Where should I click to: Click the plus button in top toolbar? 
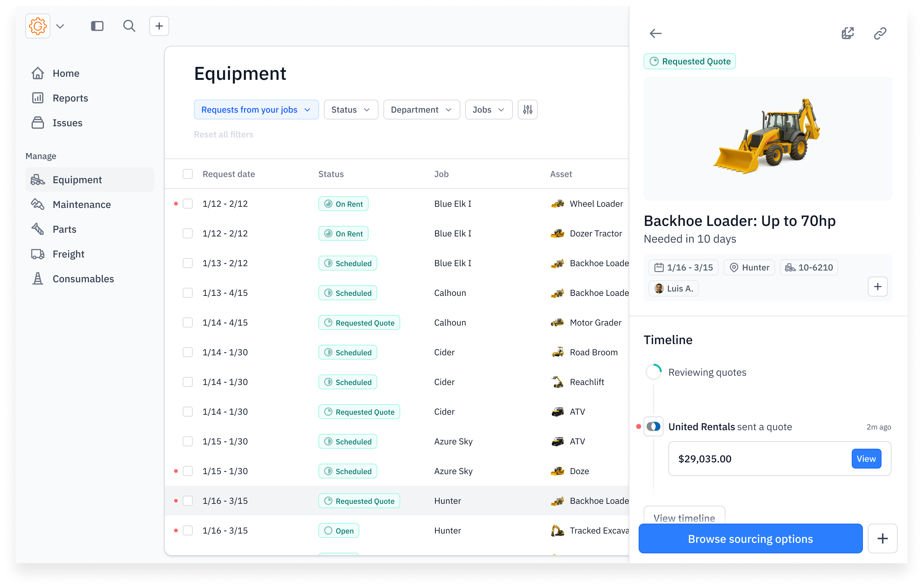point(159,26)
